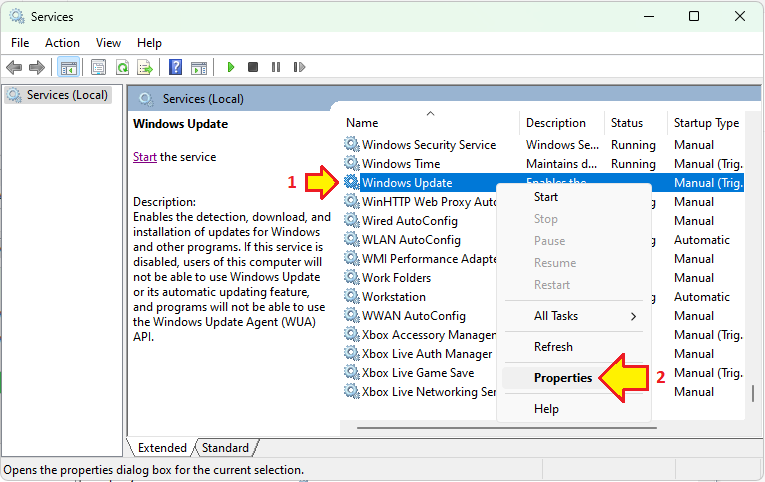This screenshot has width=765, height=482.
Task: Click gear icon beside Workstation
Action: point(351,297)
